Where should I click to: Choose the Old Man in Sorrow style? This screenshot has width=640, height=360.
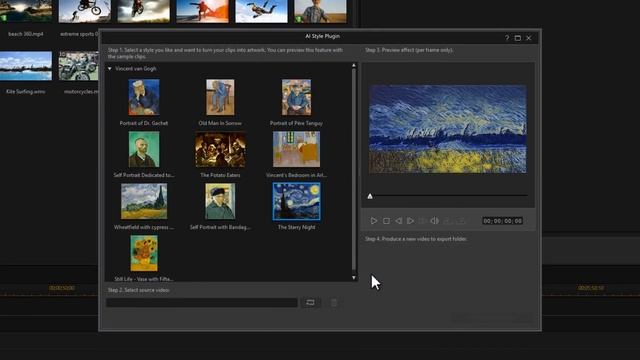point(220,97)
